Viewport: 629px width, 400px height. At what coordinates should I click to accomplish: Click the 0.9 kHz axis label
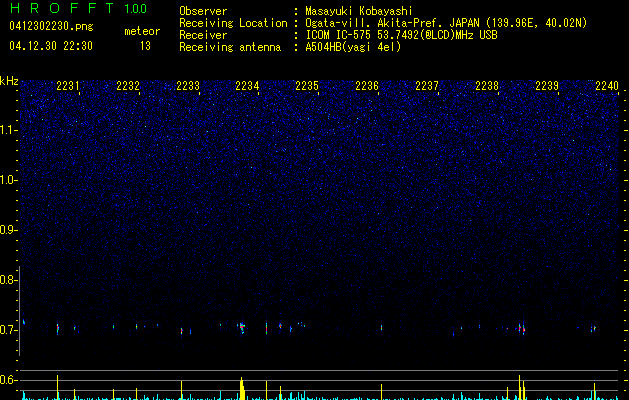coord(9,230)
